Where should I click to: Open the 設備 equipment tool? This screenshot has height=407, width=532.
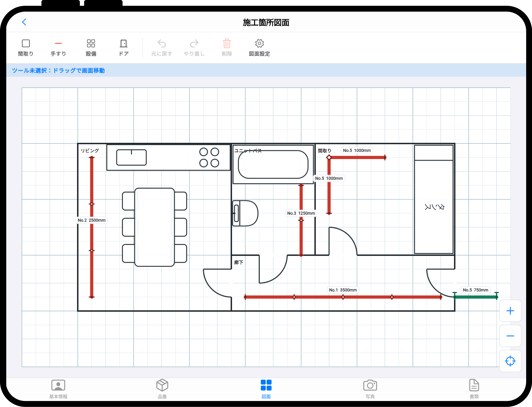pyautogui.click(x=91, y=48)
